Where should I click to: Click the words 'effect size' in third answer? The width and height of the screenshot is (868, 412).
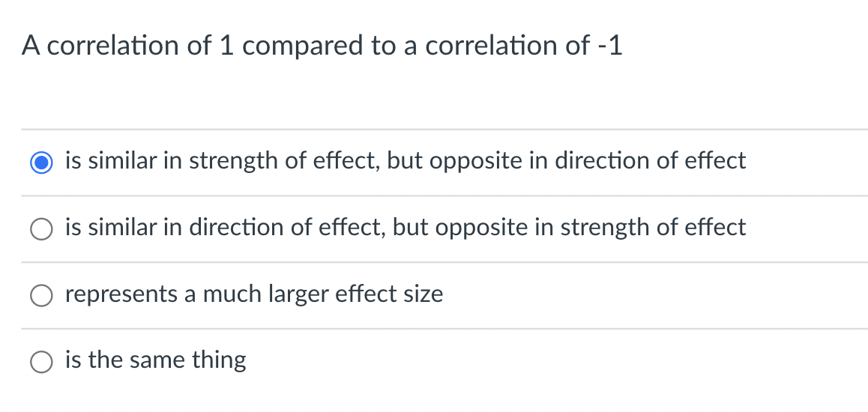pos(391,294)
